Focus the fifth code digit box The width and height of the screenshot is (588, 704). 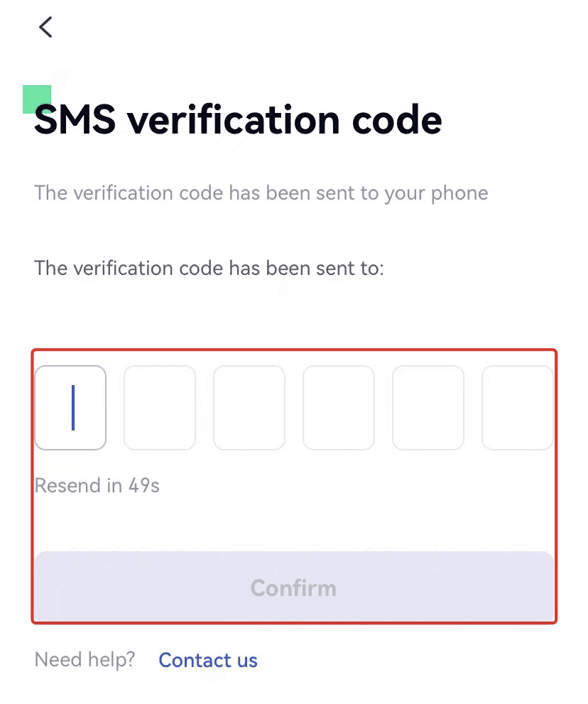(x=428, y=408)
